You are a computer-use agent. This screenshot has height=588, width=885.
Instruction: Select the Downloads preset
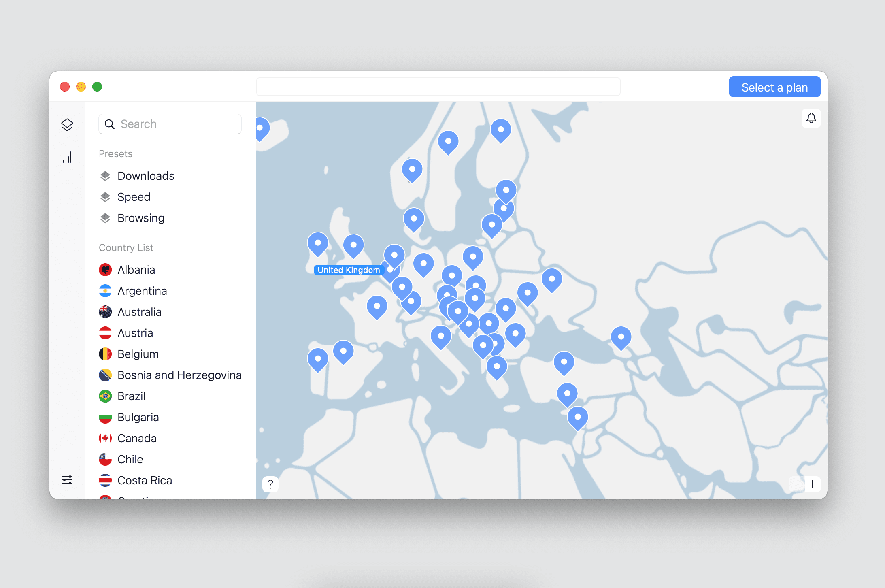click(145, 176)
